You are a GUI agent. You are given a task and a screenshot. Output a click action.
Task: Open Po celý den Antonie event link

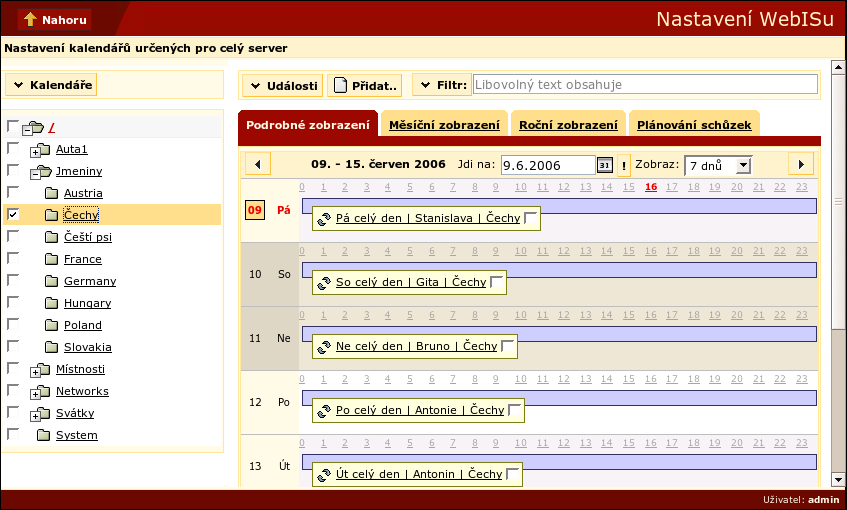[420, 410]
